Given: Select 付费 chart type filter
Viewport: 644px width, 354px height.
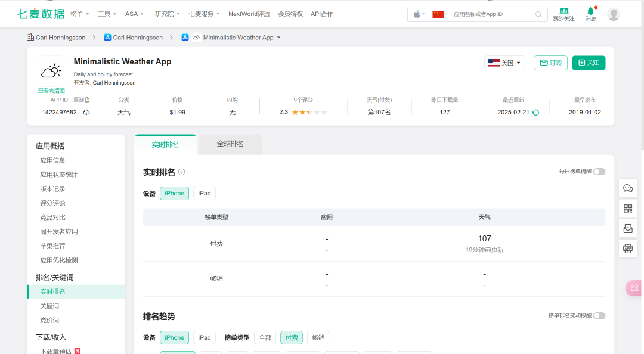Looking at the screenshot, I should (292, 337).
